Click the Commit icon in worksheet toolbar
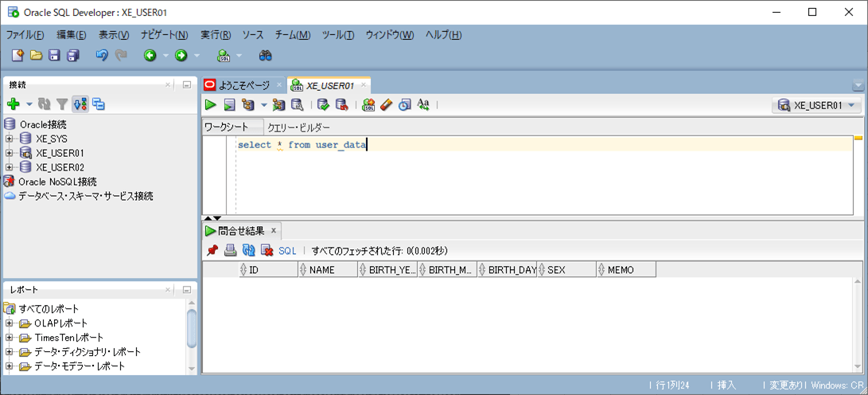The height and width of the screenshot is (395, 868). (x=323, y=104)
